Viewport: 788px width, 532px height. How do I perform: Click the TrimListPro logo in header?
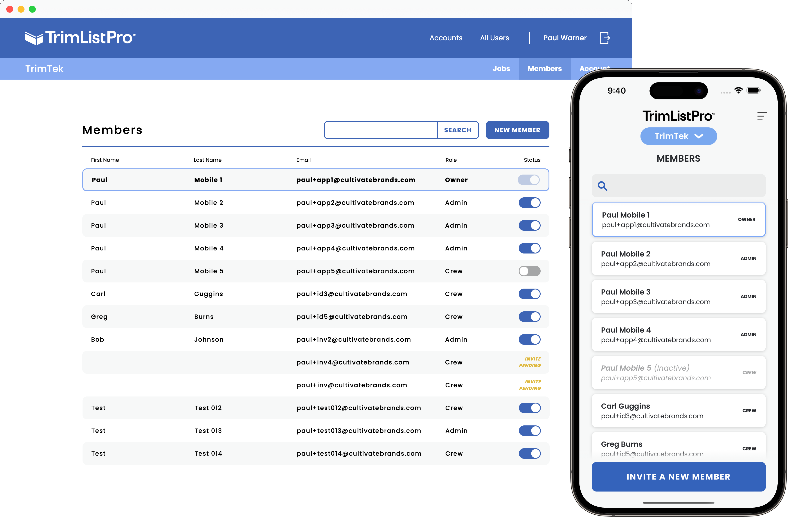point(81,38)
